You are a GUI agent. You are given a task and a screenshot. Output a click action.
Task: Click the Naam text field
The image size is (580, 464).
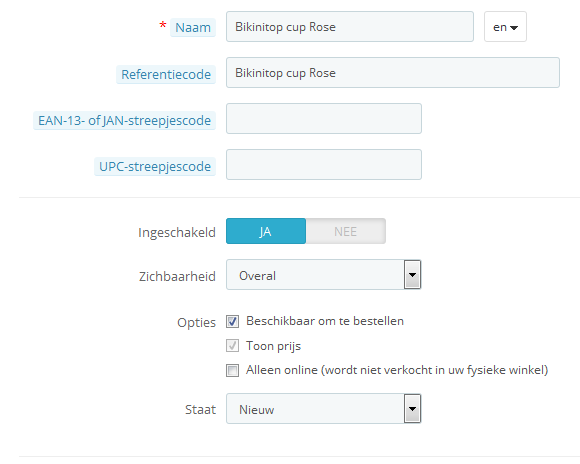click(x=350, y=27)
